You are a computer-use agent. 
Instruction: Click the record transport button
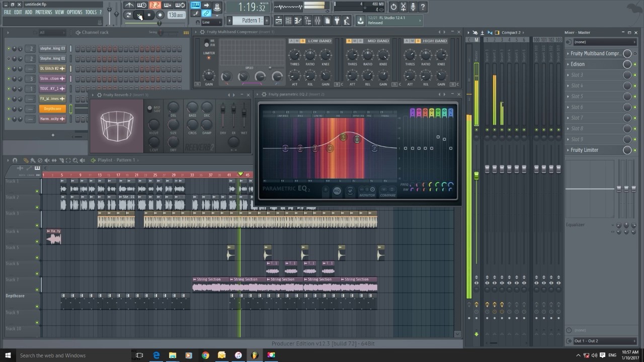pos(159,15)
